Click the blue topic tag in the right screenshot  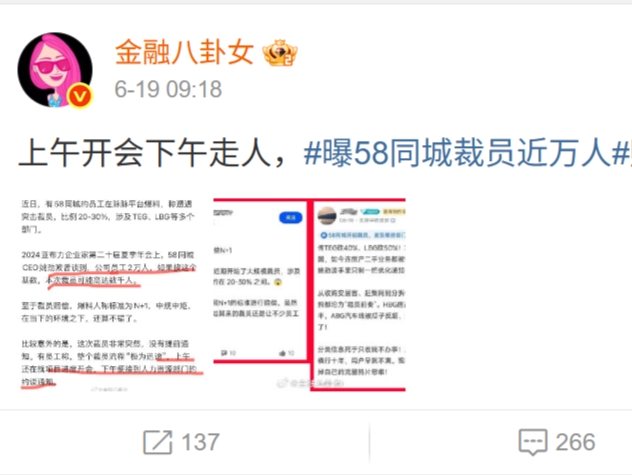[x=363, y=235]
